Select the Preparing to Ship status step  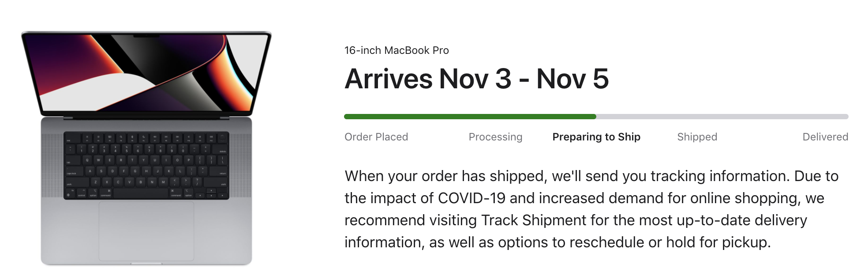596,137
